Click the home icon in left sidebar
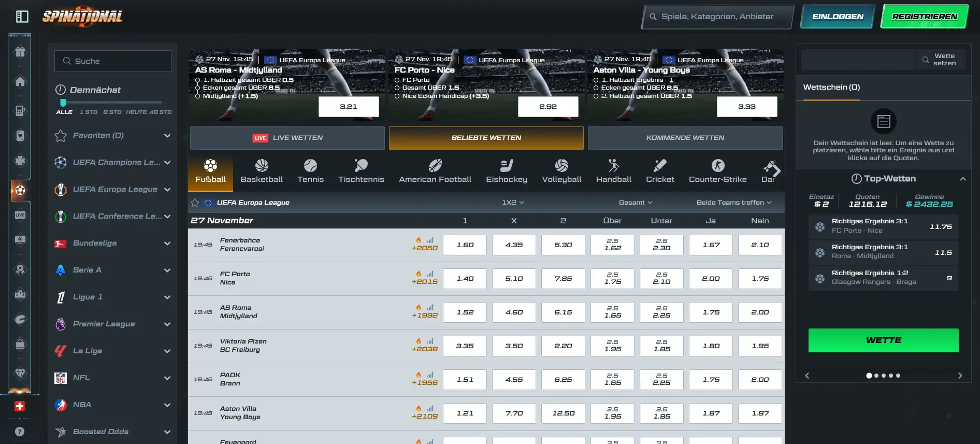 pyautogui.click(x=20, y=82)
